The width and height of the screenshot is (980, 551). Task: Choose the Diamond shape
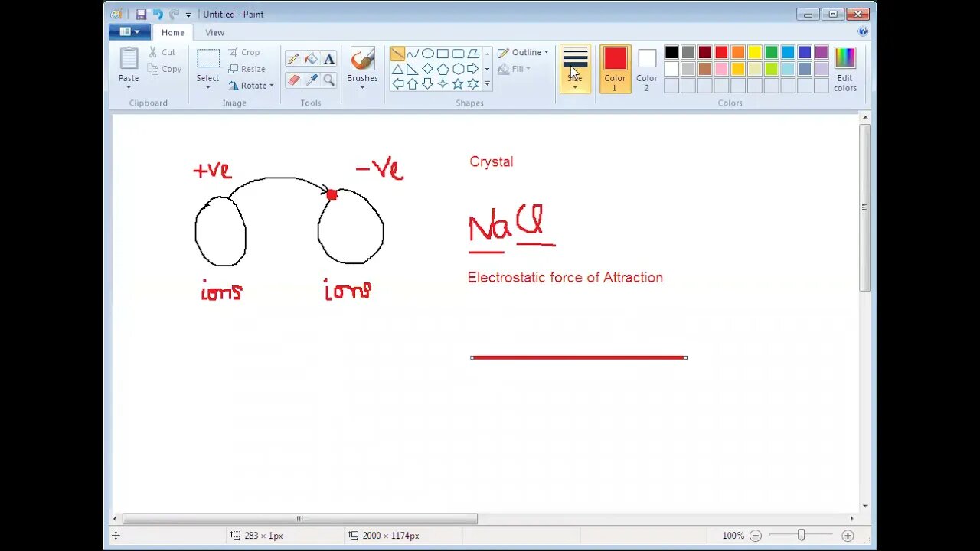[x=428, y=69]
